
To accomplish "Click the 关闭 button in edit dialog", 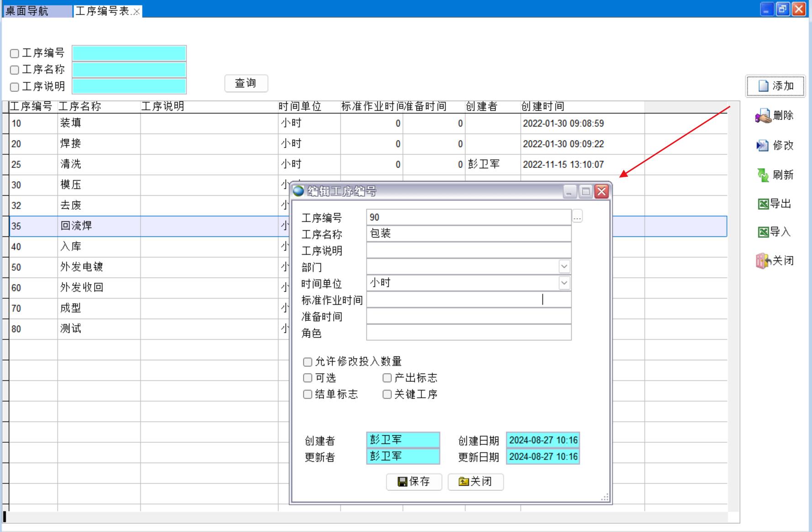I will tap(475, 482).
